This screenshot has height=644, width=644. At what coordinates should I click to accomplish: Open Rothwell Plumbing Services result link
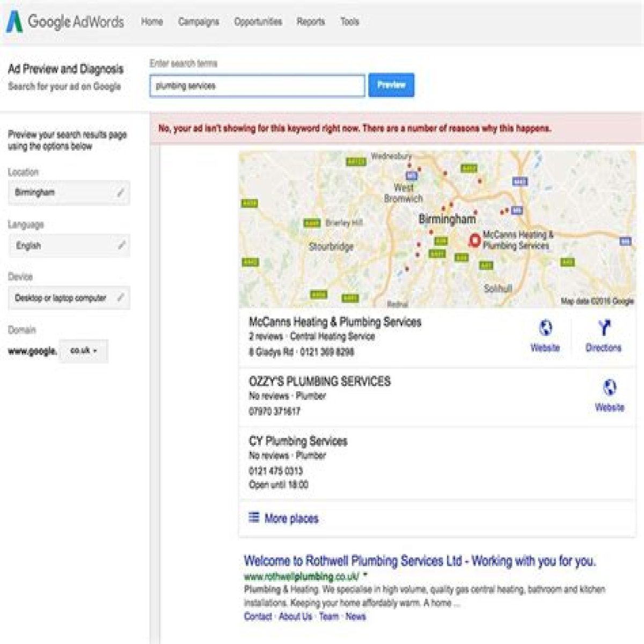(420, 561)
